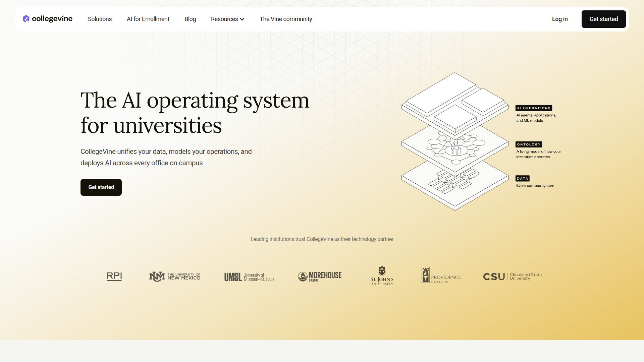The width and height of the screenshot is (644, 362).
Task: Click the RPI logo
Action: [114, 277]
